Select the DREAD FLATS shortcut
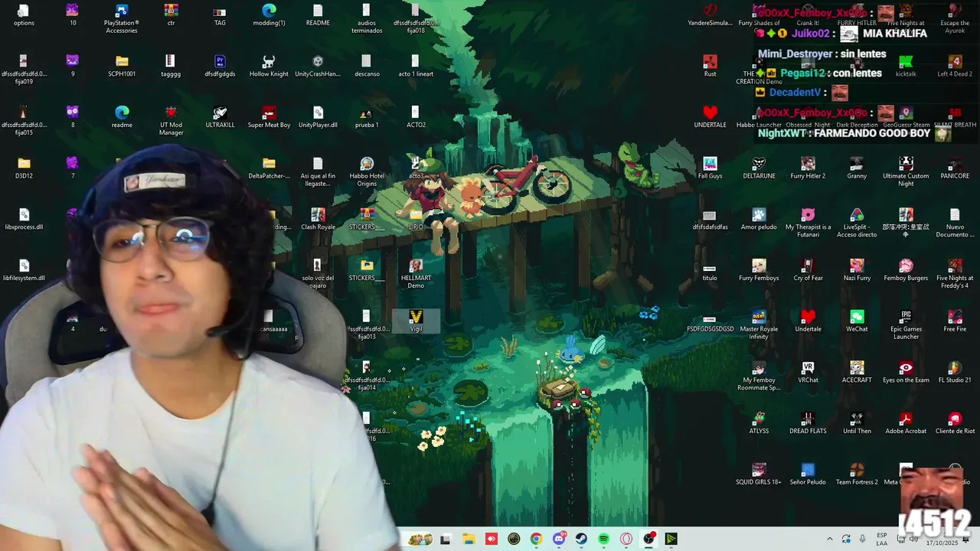 808,423
